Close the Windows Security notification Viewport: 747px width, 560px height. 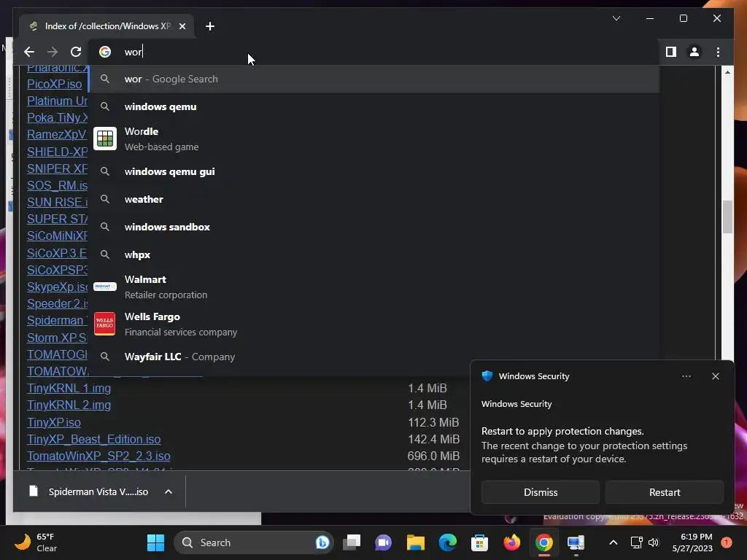click(x=716, y=376)
